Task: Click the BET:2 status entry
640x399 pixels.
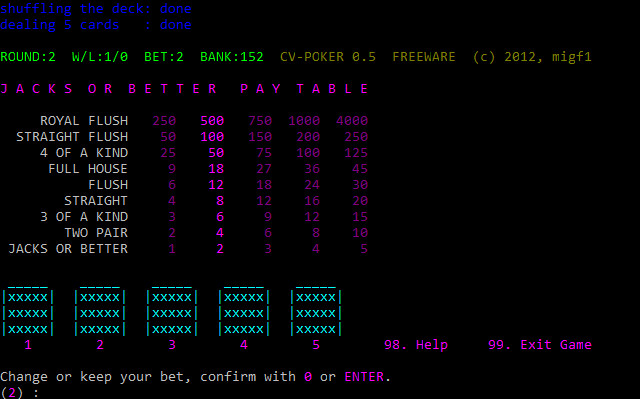Action: tap(164, 57)
